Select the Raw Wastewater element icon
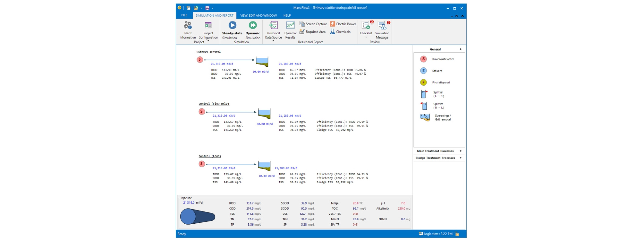 [423, 59]
